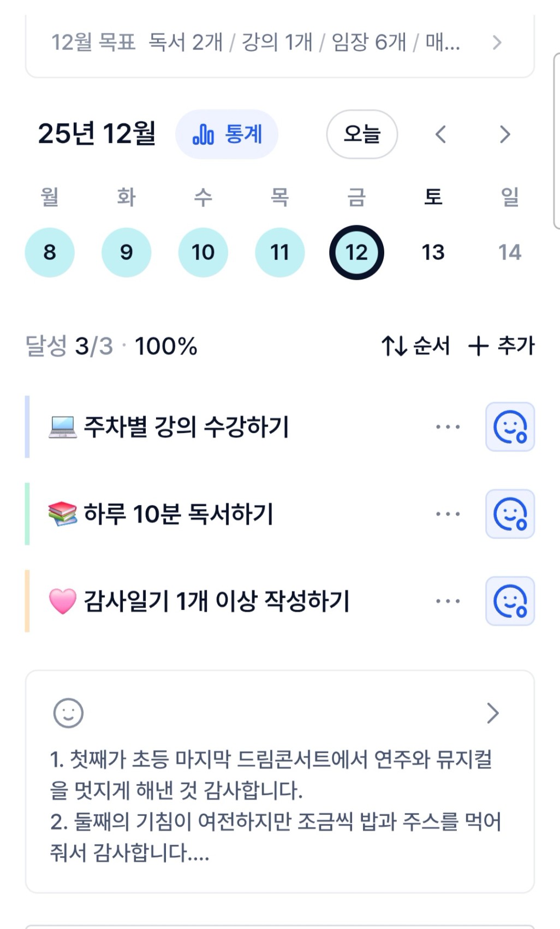Expand the gratitude diary entry chevron
Viewport: 560px width, 929px height.
click(492, 713)
